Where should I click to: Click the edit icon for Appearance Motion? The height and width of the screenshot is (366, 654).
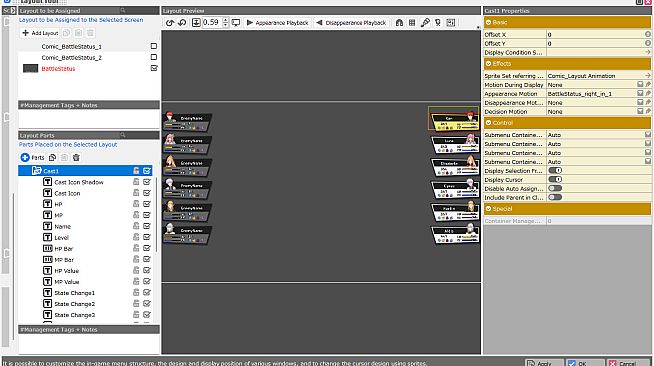(648, 93)
